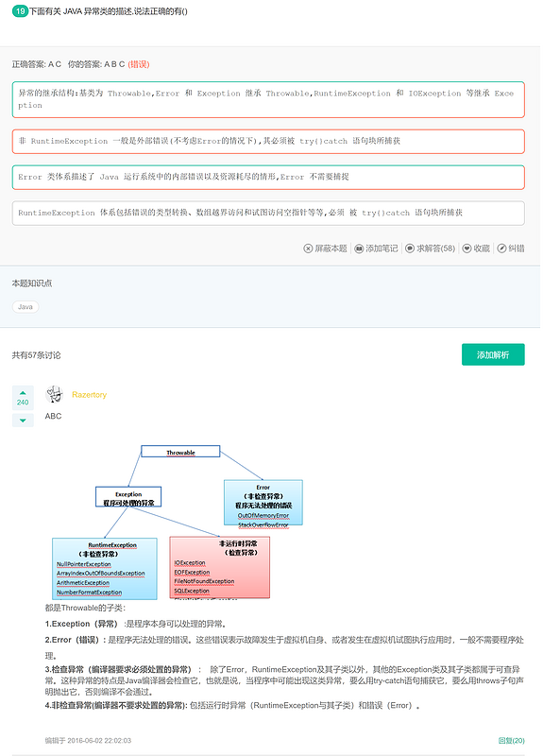Screen dimensions: 543x756
Task: Click the report-error (纠错) pencil icon
Action: click(x=501, y=249)
